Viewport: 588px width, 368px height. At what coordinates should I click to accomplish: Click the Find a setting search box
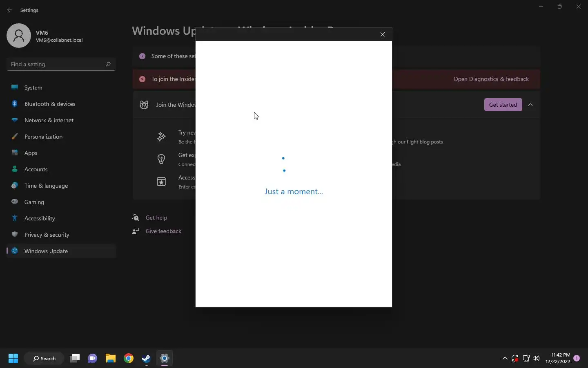click(x=61, y=64)
